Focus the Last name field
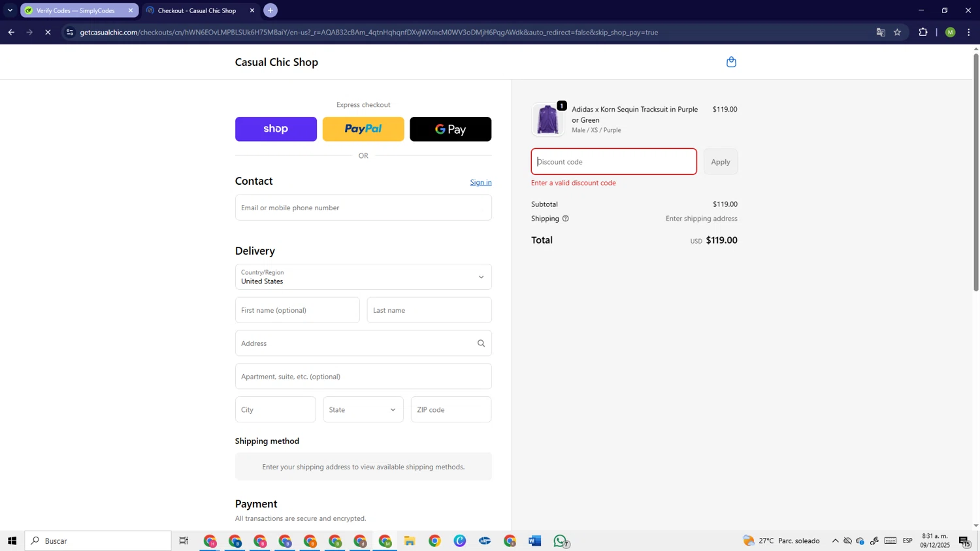Image resolution: width=980 pixels, height=551 pixels. tap(429, 310)
